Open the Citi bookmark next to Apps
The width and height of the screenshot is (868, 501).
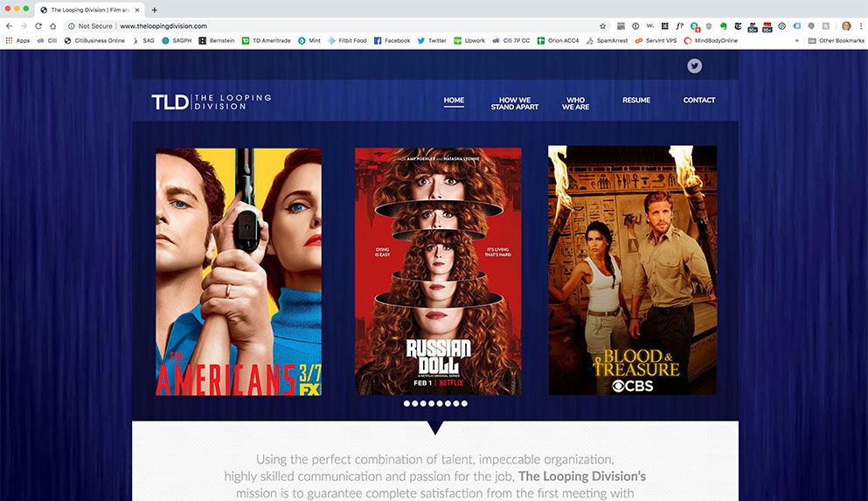(47, 40)
